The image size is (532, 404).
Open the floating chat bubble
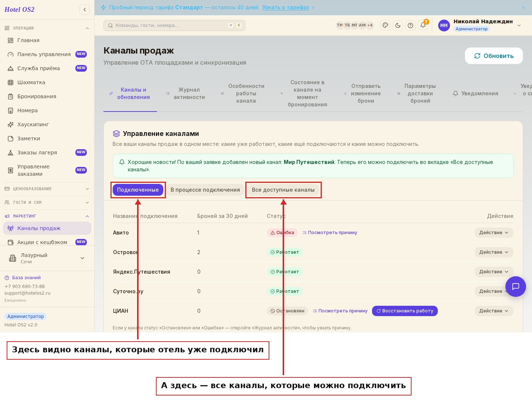tap(516, 287)
